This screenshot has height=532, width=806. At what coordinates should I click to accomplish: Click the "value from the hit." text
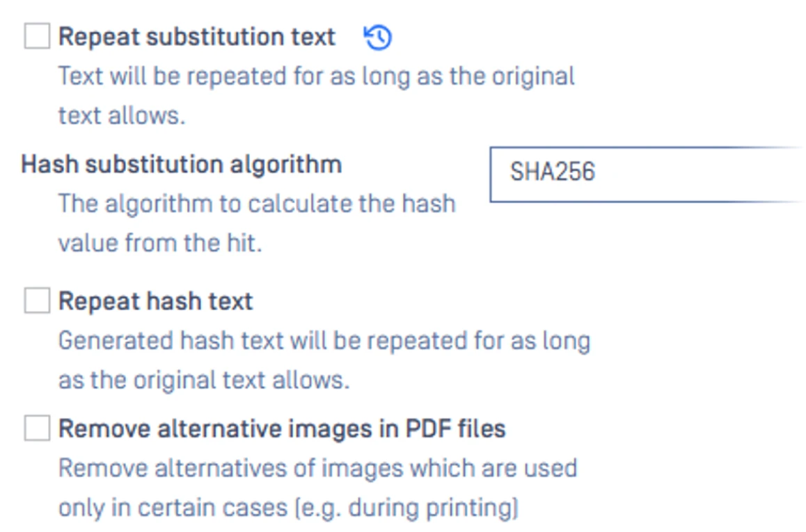(160, 244)
